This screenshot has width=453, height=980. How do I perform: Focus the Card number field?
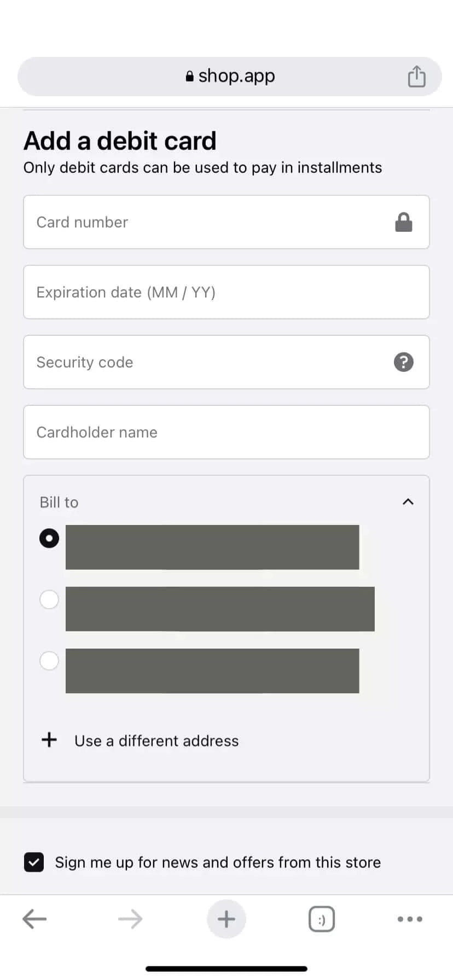tap(208, 223)
